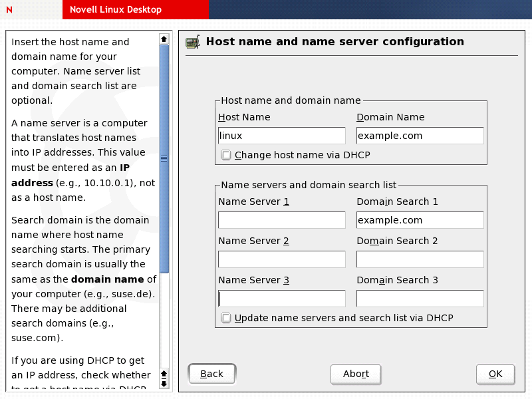Click the bold IP address help text

pos(70,175)
